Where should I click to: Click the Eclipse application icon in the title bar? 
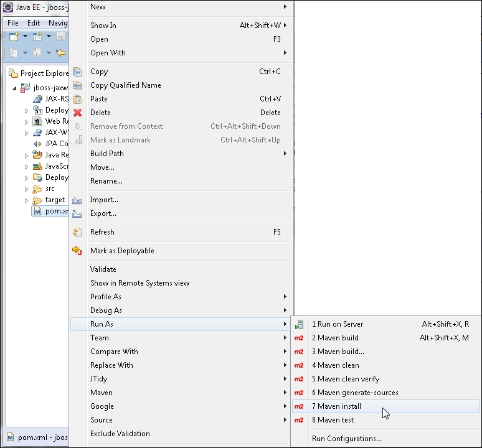pos(8,7)
